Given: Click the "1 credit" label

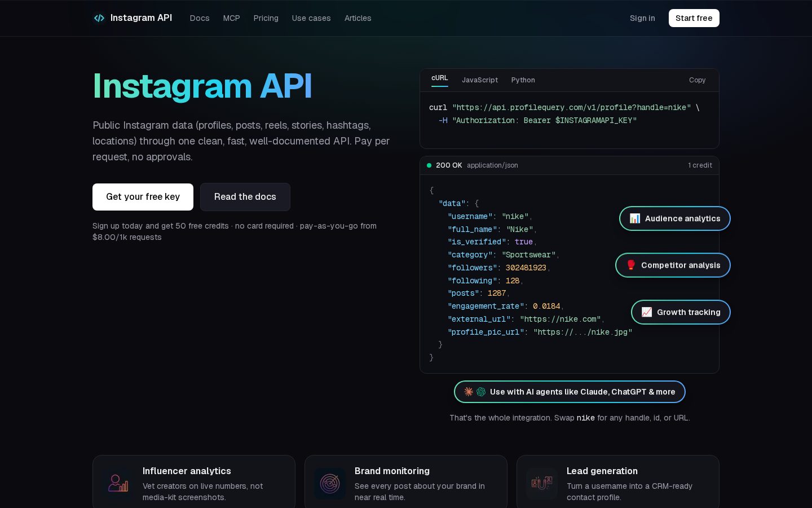Looking at the screenshot, I should pos(700,165).
